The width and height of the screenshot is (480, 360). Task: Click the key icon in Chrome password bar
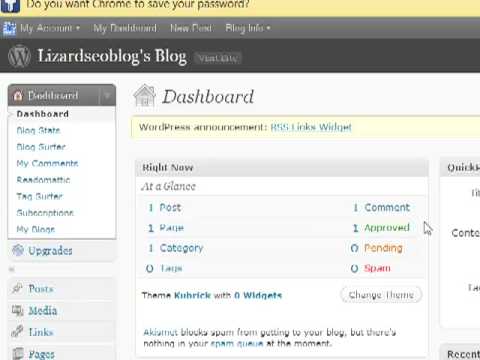[10, 5]
